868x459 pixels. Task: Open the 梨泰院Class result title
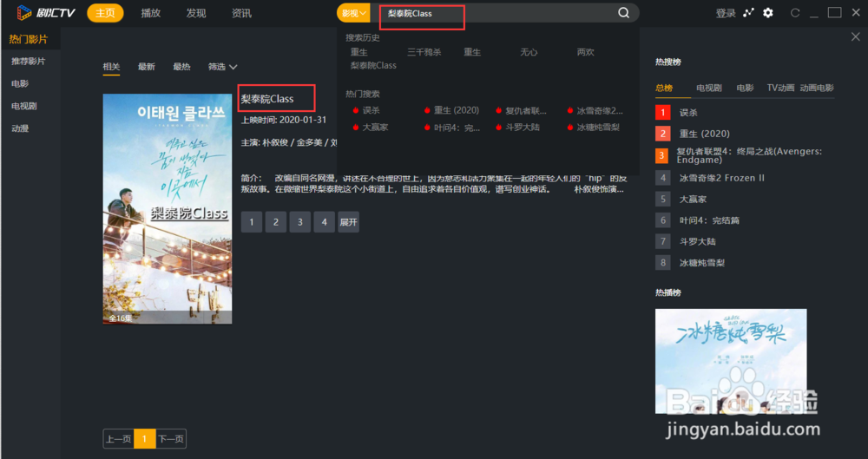[266, 99]
